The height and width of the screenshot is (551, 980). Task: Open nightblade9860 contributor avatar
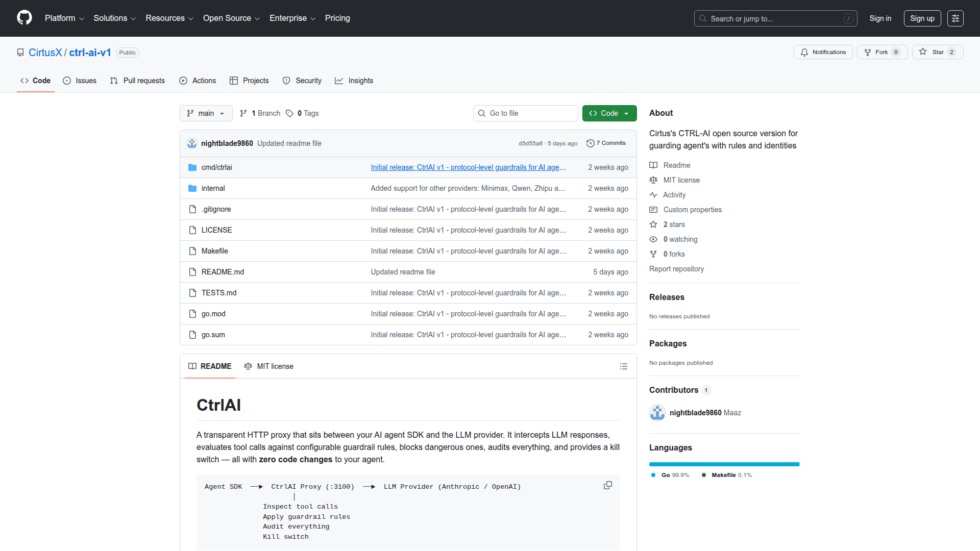[657, 413]
